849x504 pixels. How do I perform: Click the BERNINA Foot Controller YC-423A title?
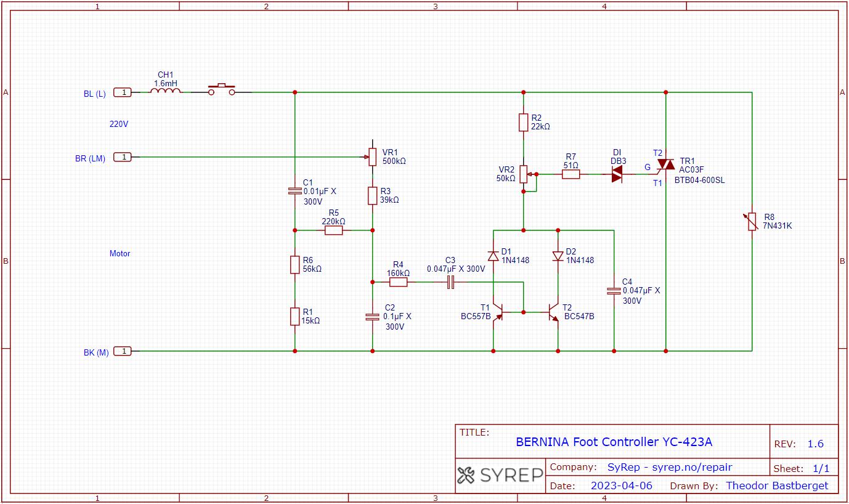tap(614, 442)
